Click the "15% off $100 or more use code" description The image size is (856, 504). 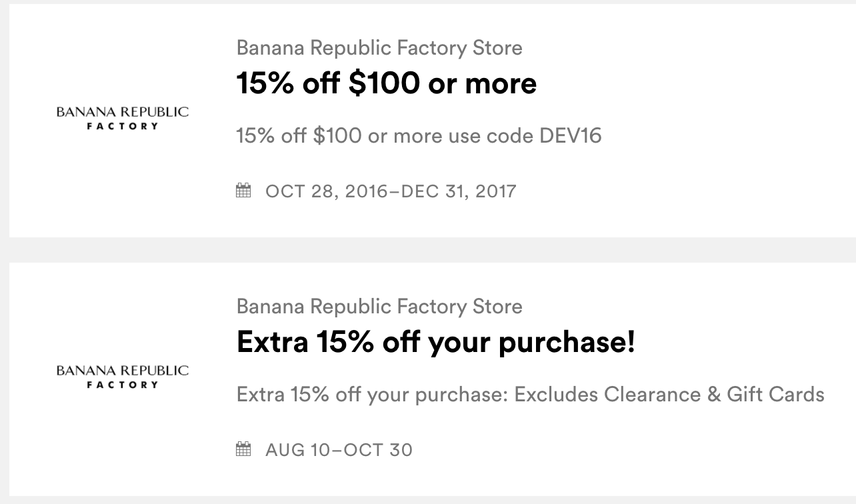(387, 136)
